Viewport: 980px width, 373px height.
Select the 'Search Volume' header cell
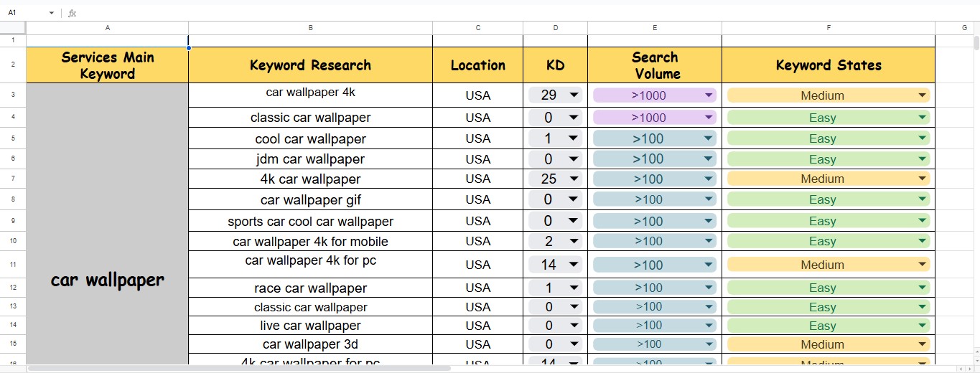pos(654,65)
